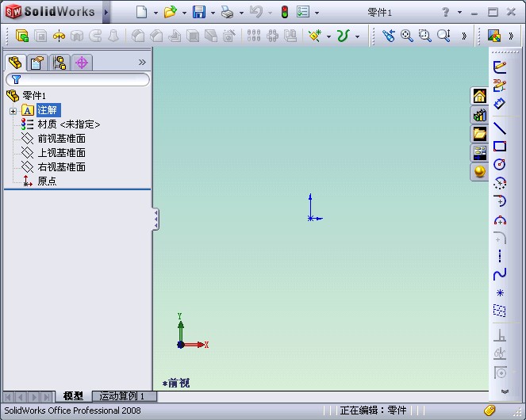
Task: Click Zoom to Fit icon
Action: (x=406, y=35)
